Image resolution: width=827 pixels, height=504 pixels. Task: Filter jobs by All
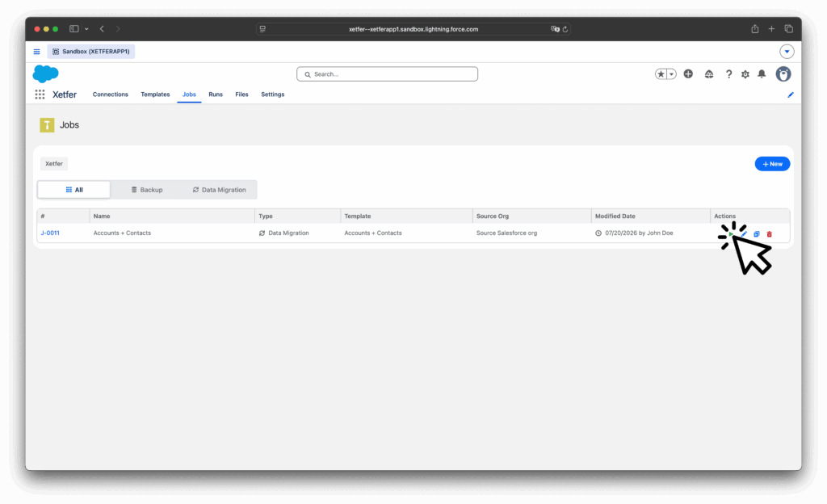coord(73,190)
